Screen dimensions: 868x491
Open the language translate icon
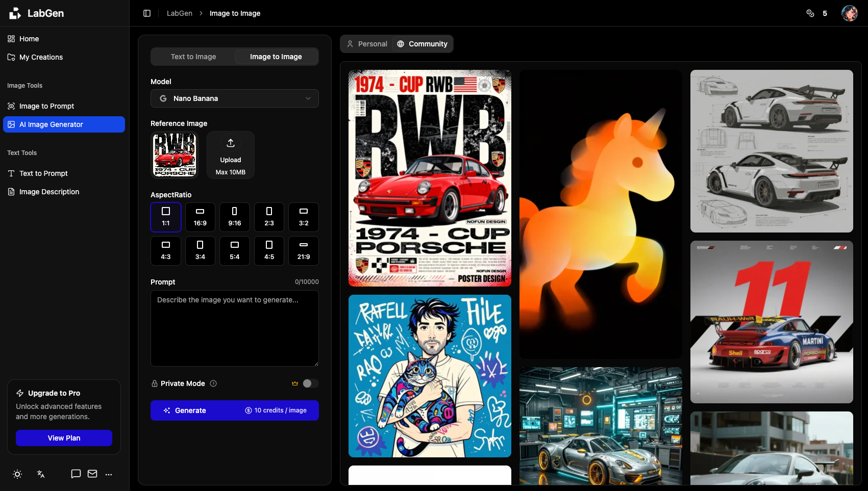point(41,474)
